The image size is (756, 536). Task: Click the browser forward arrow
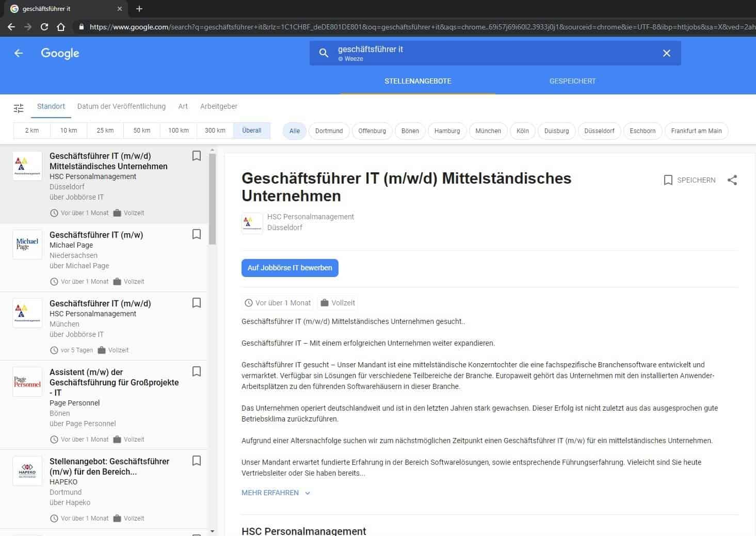coord(28,27)
